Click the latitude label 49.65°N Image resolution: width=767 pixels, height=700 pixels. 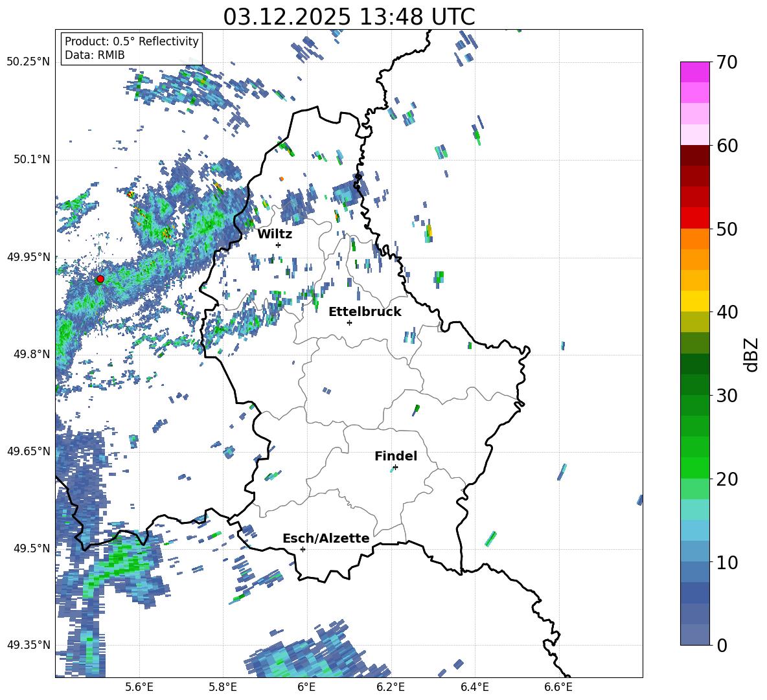[x=29, y=451]
